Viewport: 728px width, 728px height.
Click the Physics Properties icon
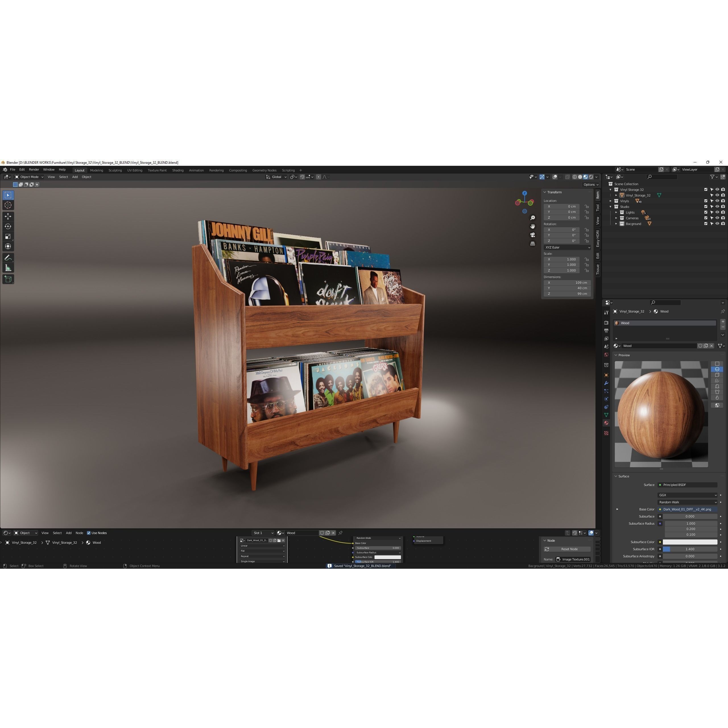click(x=606, y=399)
